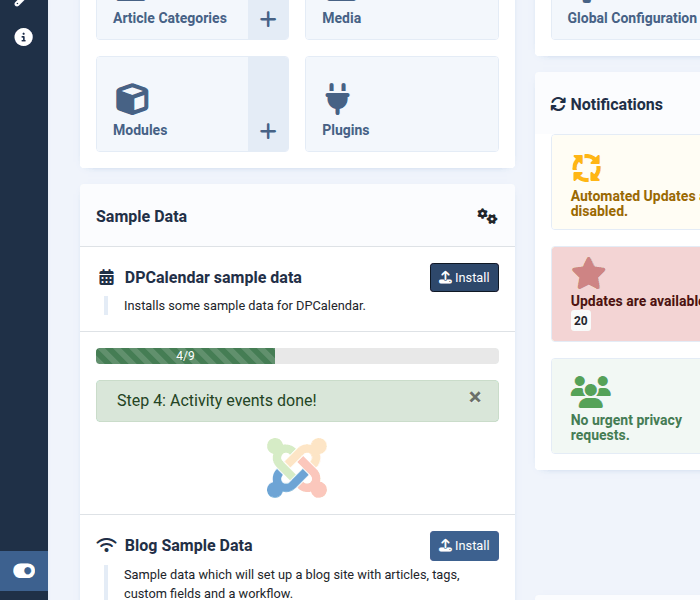Click the info icon in sidebar
700x600 pixels.
point(24,37)
